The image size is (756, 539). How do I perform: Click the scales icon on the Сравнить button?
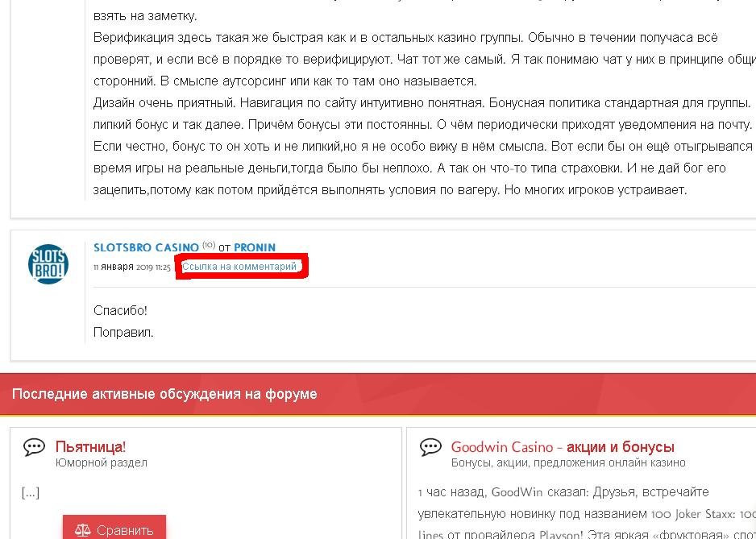tap(83, 530)
